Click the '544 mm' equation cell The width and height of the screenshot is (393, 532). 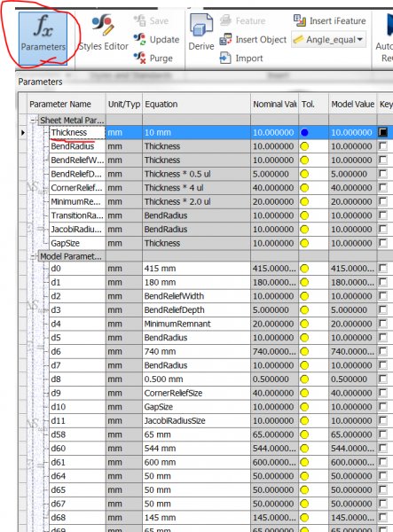tap(197, 448)
